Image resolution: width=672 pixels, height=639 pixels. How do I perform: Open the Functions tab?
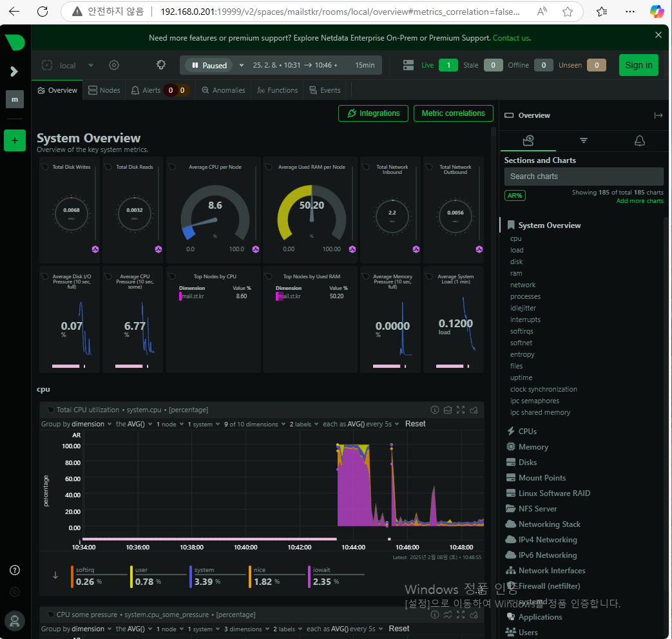277,90
